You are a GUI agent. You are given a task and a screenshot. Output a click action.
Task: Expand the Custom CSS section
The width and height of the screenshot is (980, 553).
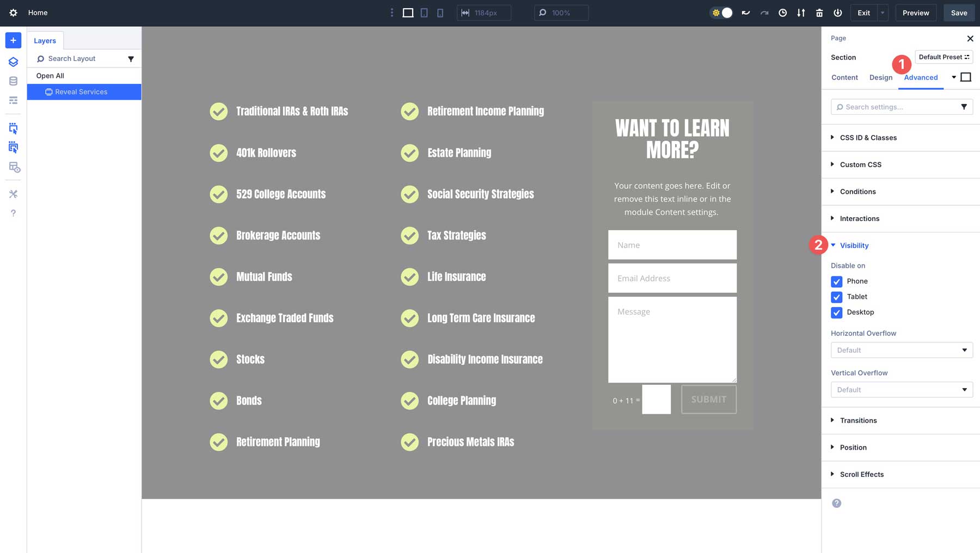click(860, 164)
